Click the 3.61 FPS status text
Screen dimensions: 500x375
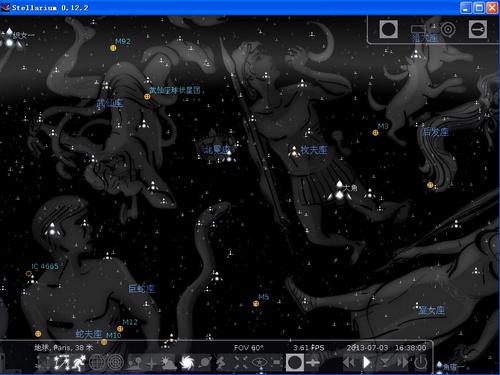[309, 348]
